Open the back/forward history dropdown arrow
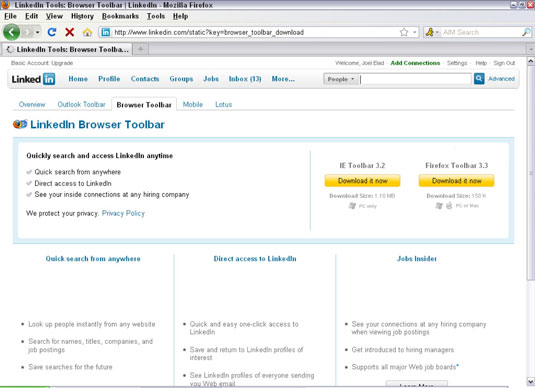The width and height of the screenshot is (535, 388). tap(37, 32)
